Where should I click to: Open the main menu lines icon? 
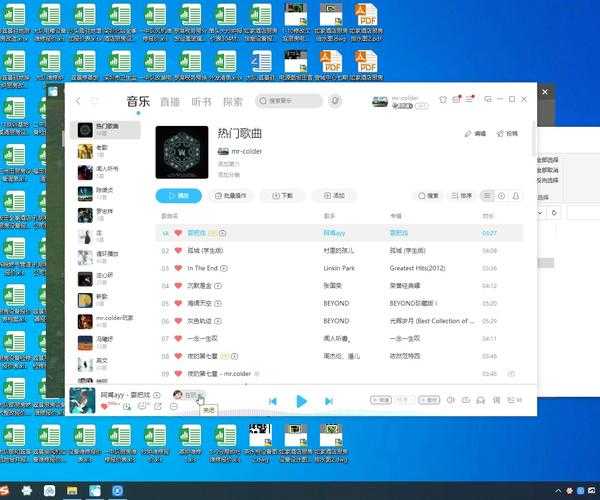(470, 99)
